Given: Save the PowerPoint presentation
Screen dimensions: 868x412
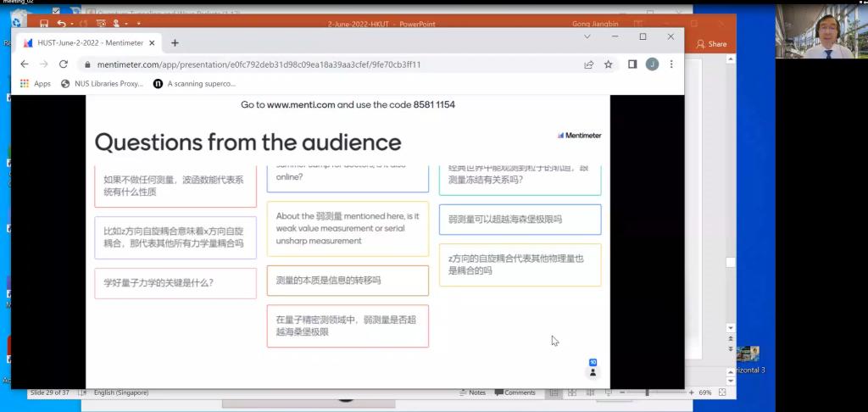Looking at the screenshot, I should (x=44, y=25).
